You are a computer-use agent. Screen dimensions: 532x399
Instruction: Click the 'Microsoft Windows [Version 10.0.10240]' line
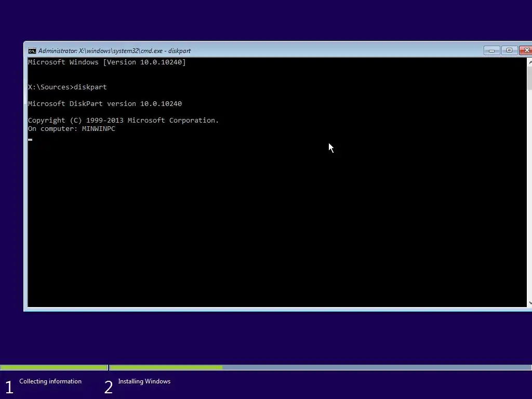point(107,62)
